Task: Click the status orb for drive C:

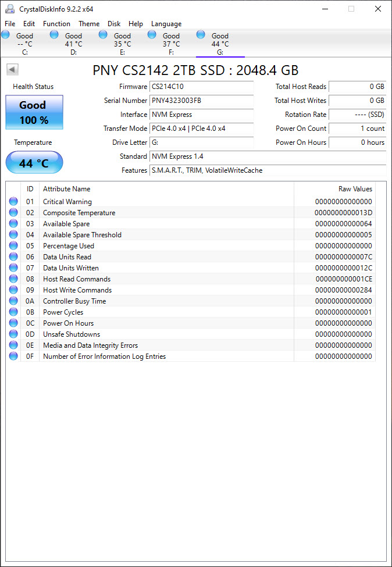Action: (x=5, y=35)
